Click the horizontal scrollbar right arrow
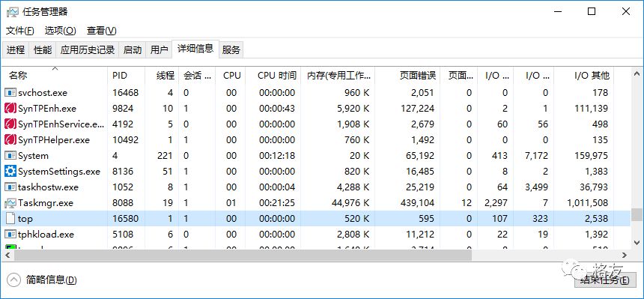The image size is (644, 299). 625,255
